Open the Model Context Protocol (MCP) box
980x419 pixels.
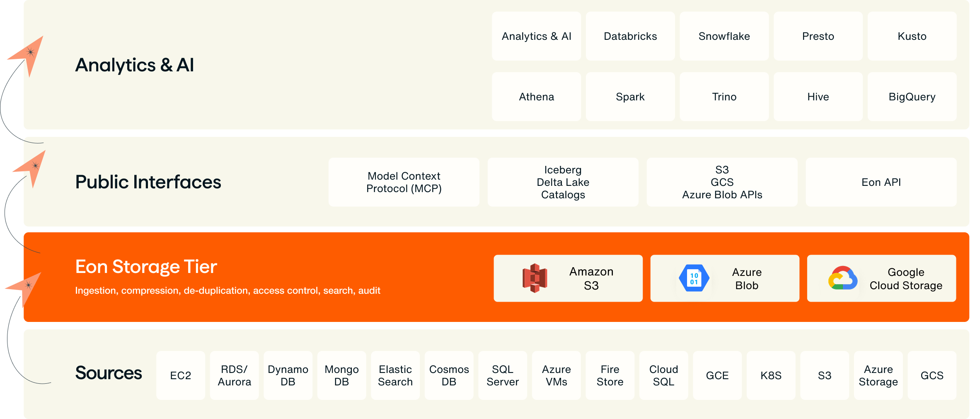pos(404,182)
